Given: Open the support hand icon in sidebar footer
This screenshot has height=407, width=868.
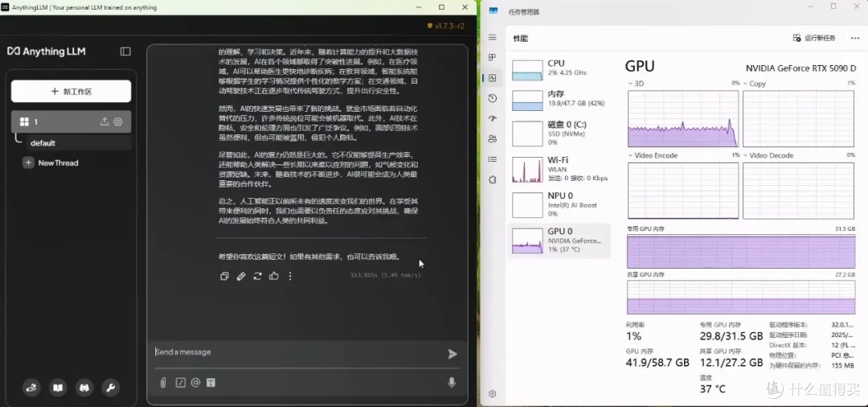Looking at the screenshot, I should [x=31, y=388].
